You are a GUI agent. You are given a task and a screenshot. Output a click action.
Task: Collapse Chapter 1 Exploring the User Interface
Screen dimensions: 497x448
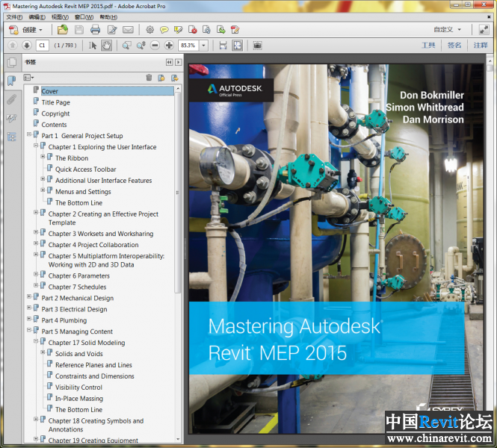tap(36, 146)
